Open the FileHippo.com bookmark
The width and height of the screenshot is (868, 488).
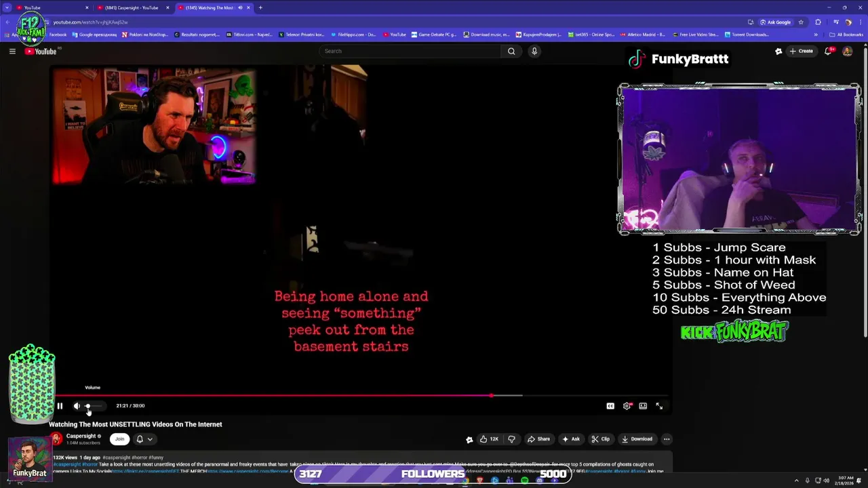coord(353,35)
